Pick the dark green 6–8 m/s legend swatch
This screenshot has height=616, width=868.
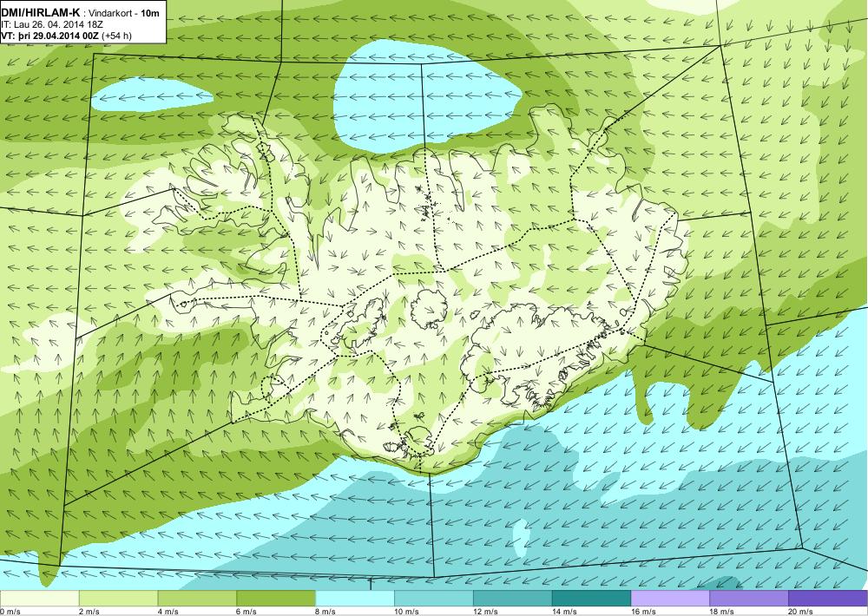[276, 599]
